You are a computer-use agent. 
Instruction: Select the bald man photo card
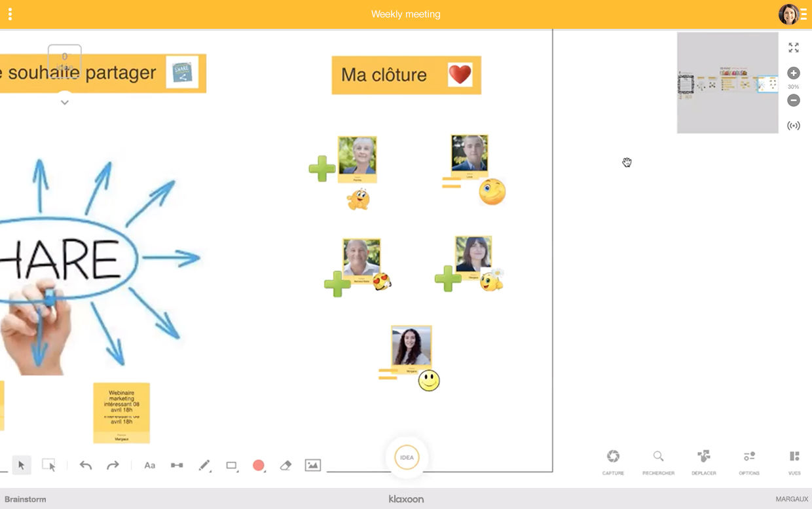click(361, 261)
